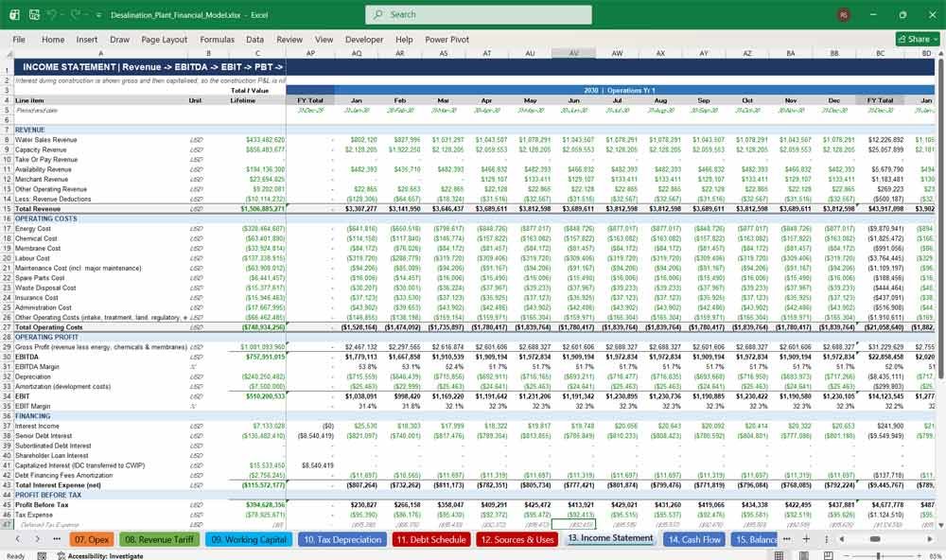Select column header AQ
The width and height of the screenshot is (946, 560).
point(357,54)
